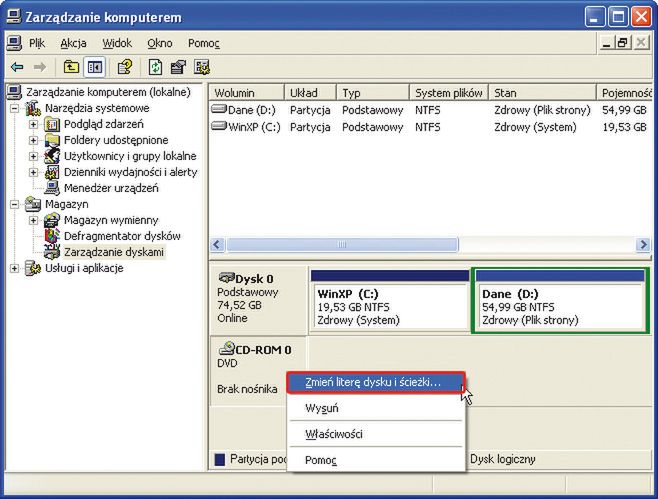Click the scroll left arrow of volume list

click(217, 244)
